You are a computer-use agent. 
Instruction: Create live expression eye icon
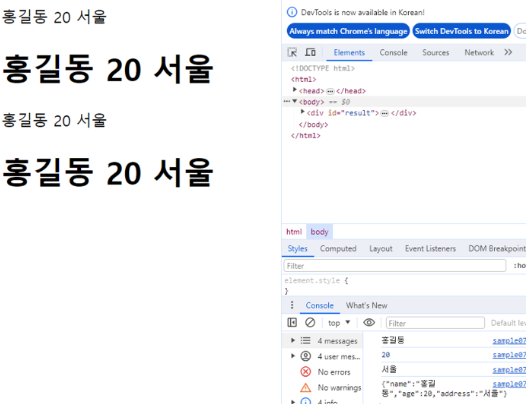[x=369, y=323]
